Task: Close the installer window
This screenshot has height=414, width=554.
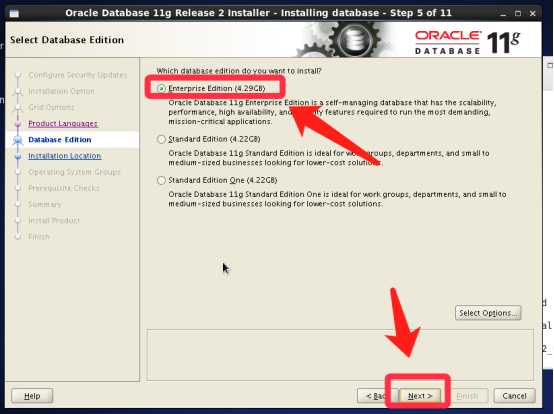Action: 533,13
